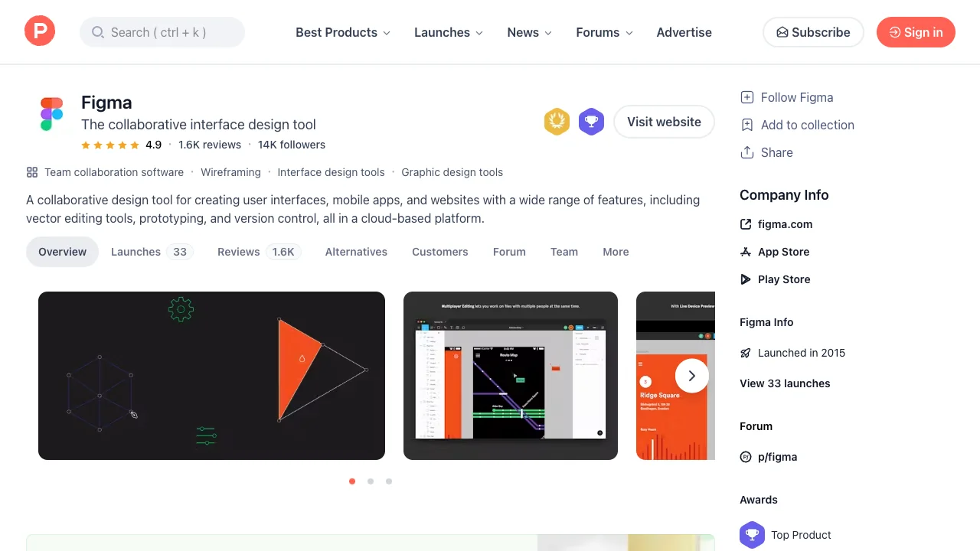This screenshot has height=551, width=980.
Task: Click the Play Store triangle icon
Action: (x=746, y=279)
